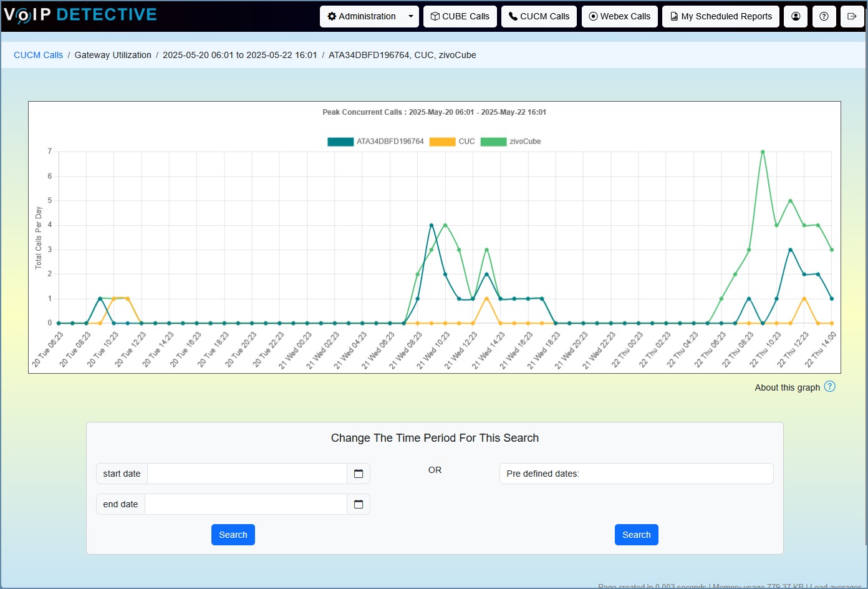Open the Administration menu button

(362, 16)
